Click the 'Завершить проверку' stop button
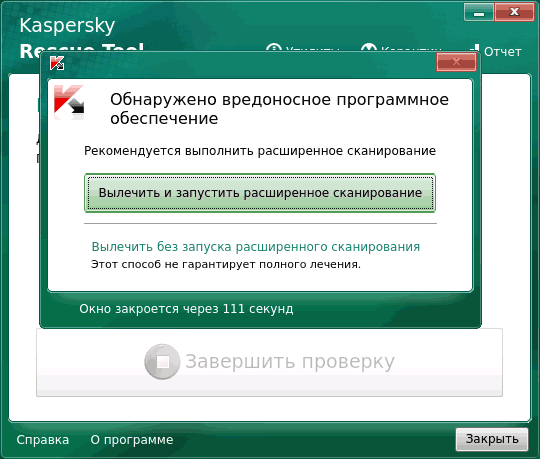This screenshot has width=540, height=459. (269, 362)
